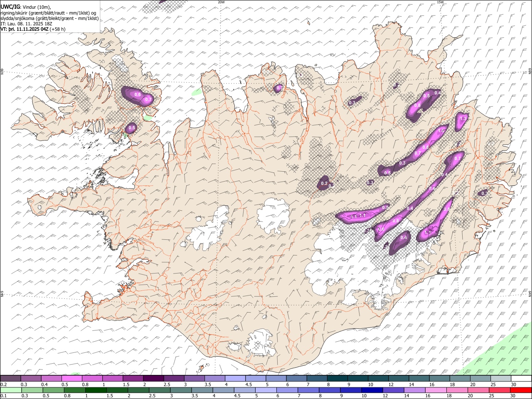This screenshot has width=532, height=399.
Task: Click the UWC/IG title text
Action: (x=10, y=7)
